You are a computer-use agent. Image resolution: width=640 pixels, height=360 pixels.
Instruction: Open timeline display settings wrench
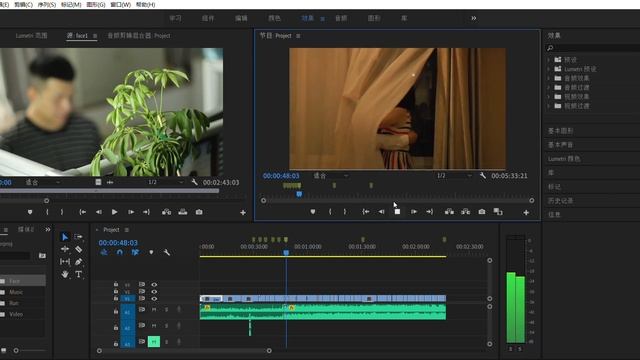[167, 252]
